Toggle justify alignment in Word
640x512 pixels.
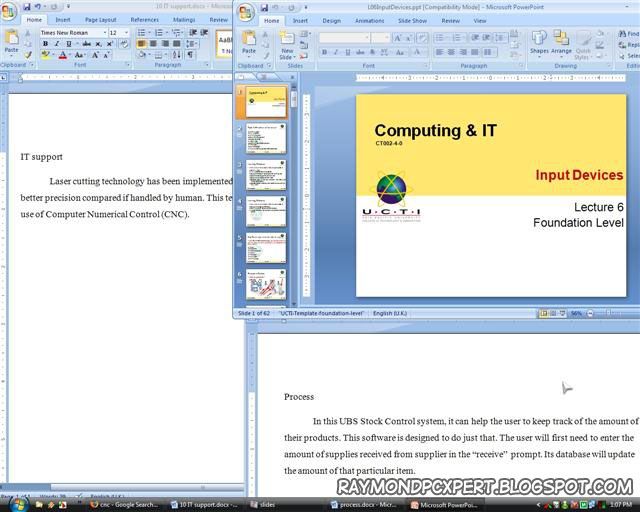[176, 44]
